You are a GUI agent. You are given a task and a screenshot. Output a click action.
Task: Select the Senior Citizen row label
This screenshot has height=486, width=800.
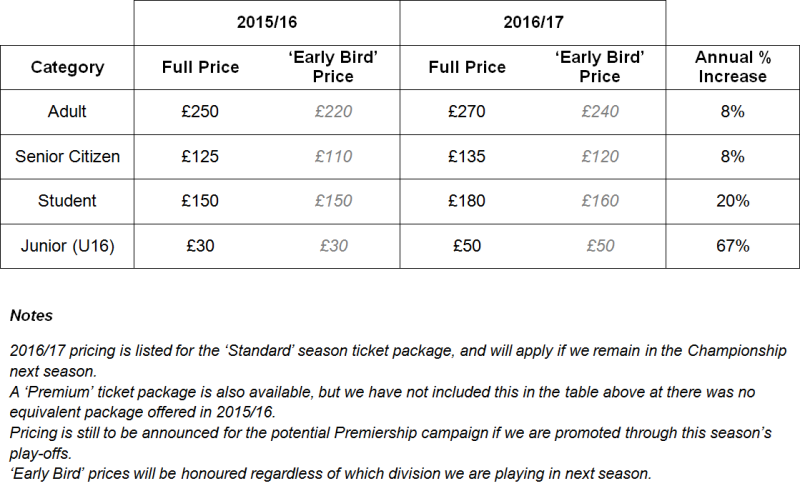tap(67, 156)
